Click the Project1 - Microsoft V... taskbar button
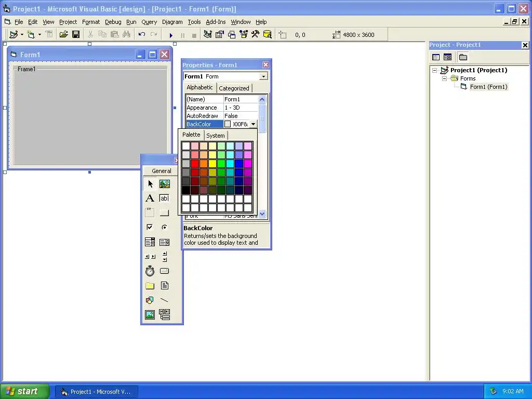This screenshot has width=532, height=399. tap(96, 392)
